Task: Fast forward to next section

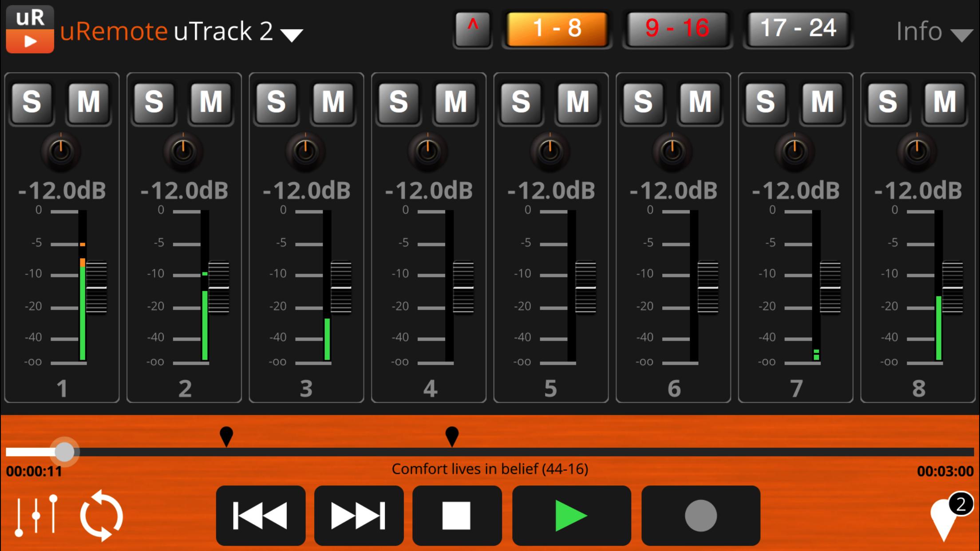Action: coord(357,516)
